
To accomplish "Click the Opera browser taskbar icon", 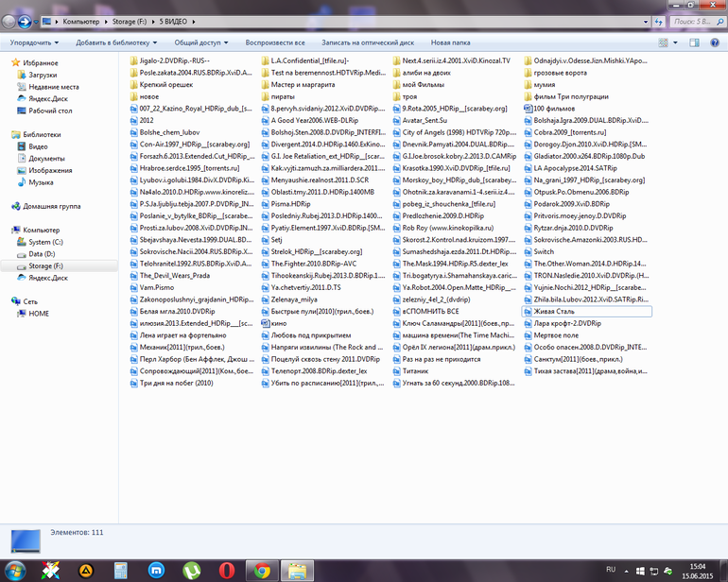I will [x=227, y=571].
